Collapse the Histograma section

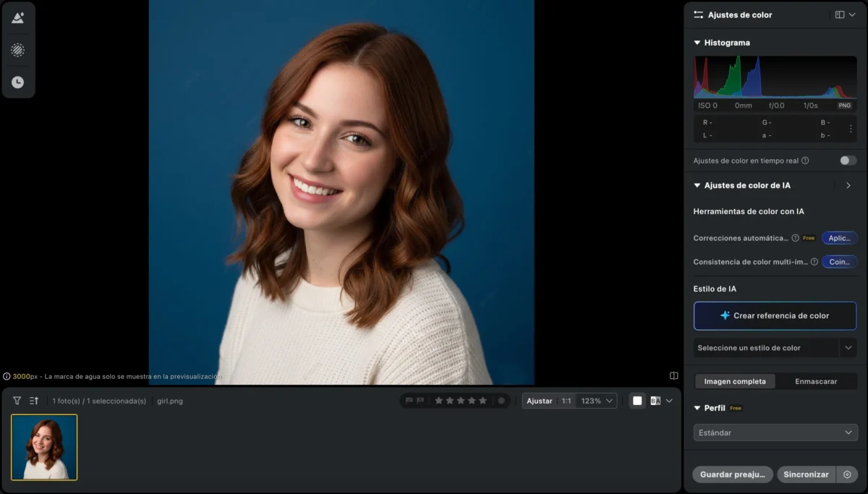[697, 43]
